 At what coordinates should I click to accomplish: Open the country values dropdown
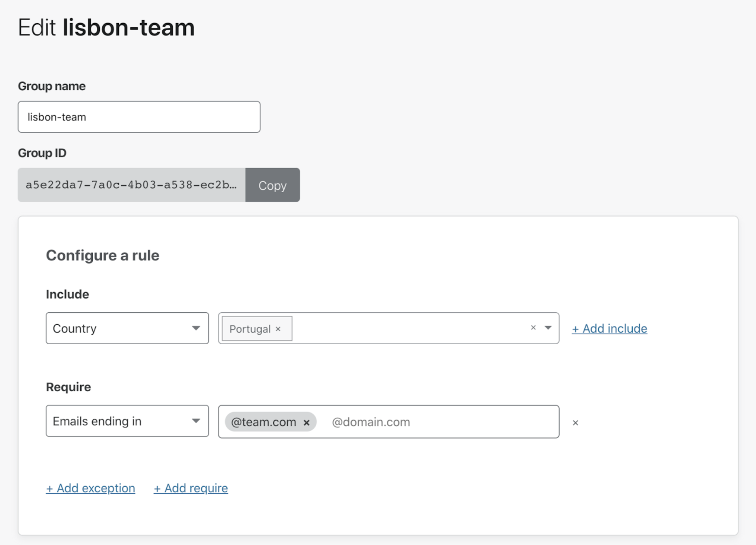click(x=548, y=328)
